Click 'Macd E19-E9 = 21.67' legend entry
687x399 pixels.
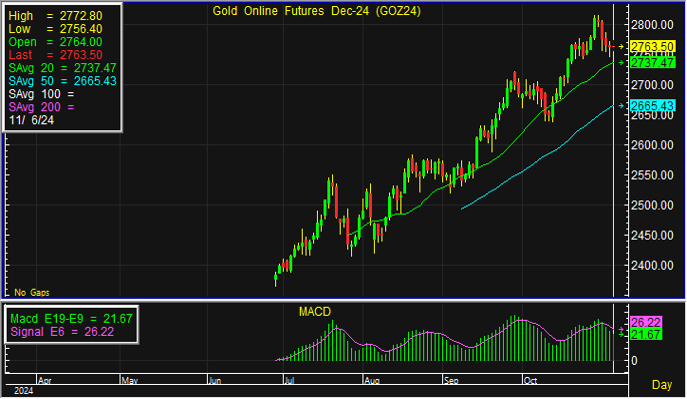click(x=71, y=319)
